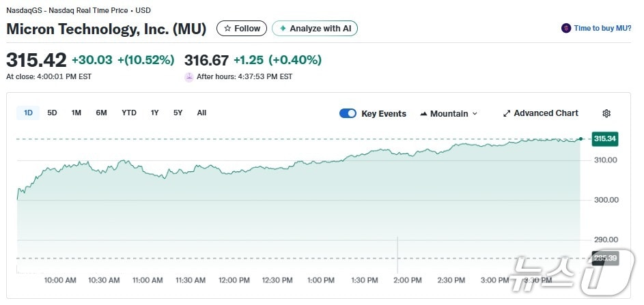Click the 315.34 current price label
This screenshot has height=305, width=644.
605,139
